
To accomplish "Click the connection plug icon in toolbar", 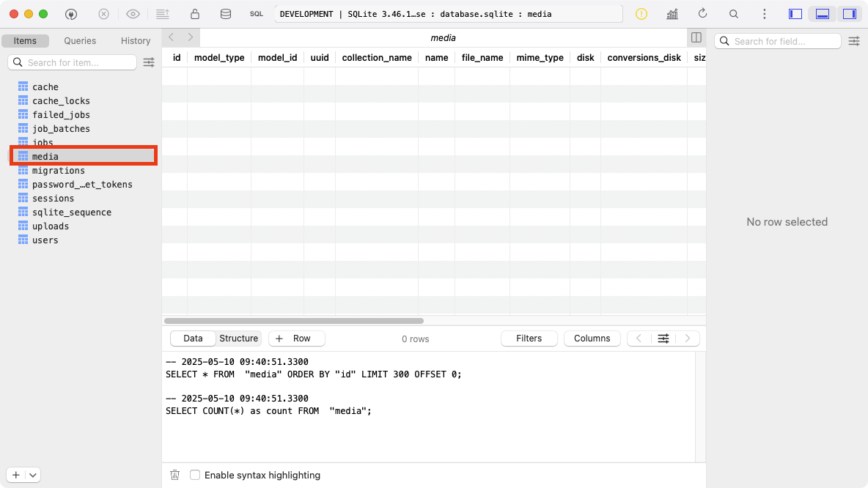I will (x=71, y=14).
